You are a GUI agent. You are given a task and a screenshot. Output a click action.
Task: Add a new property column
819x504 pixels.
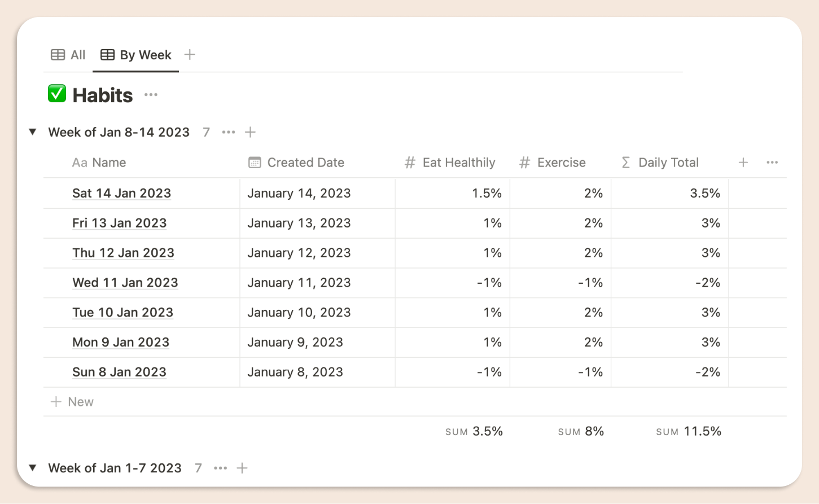[743, 163]
